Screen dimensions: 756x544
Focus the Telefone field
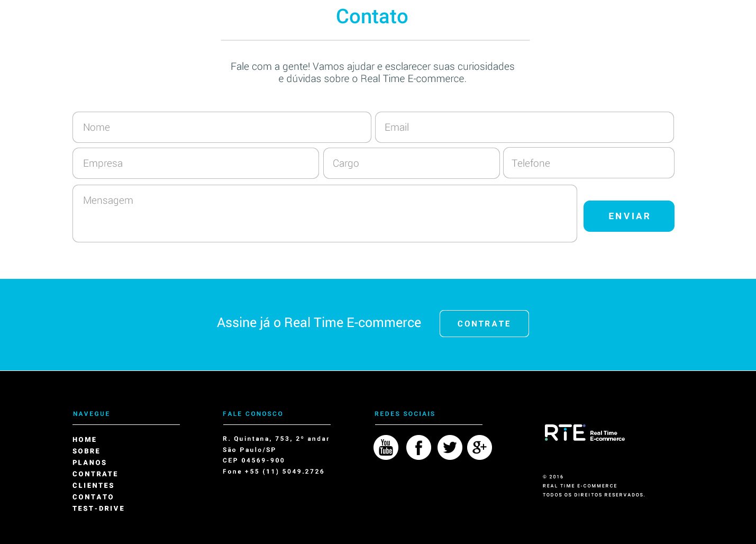coord(589,163)
